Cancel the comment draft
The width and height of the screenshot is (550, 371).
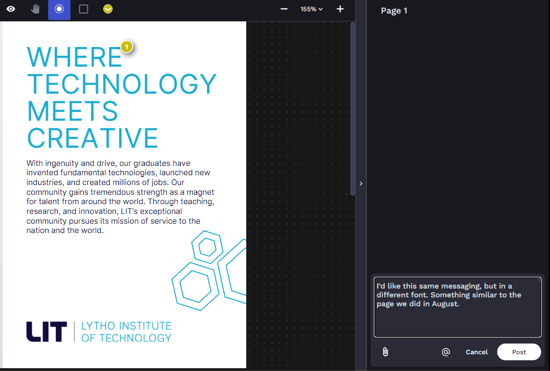coord(476,352)
